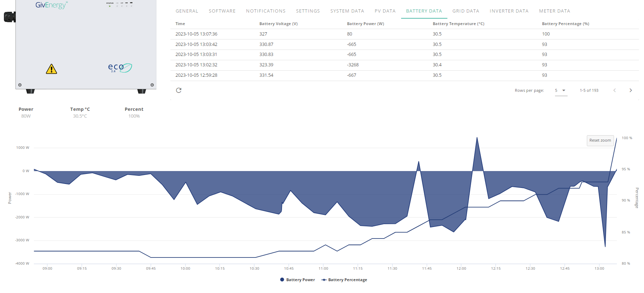Viewport: 644px width, 293px height.
Task: Click the GivEnergy logo on inverter image
Action: point(51,5)
